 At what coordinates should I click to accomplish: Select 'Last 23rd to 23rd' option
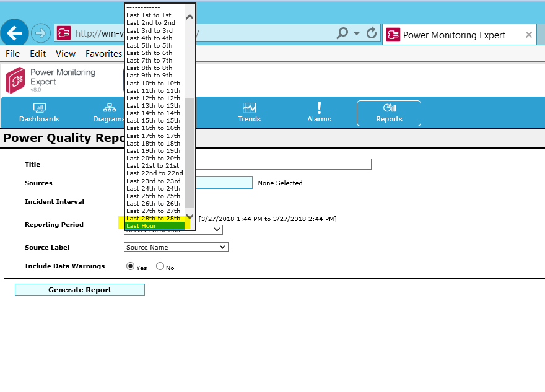click(155, 181)
